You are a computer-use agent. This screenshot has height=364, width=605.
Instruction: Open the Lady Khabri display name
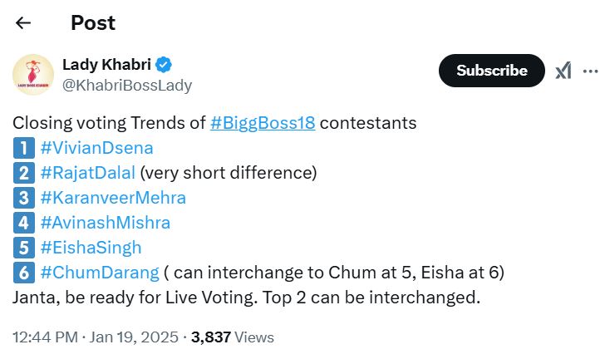click(x=108, y=65)
